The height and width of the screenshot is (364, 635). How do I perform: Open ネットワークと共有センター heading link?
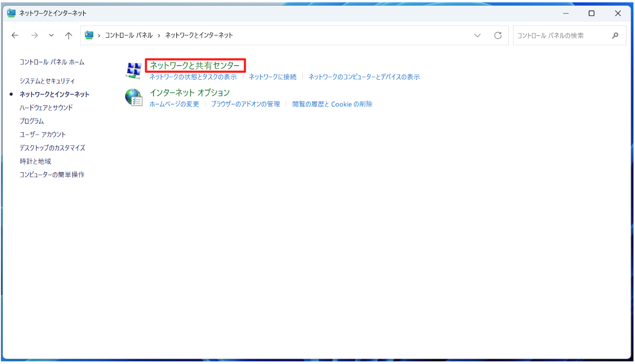(x=195, y=65)
